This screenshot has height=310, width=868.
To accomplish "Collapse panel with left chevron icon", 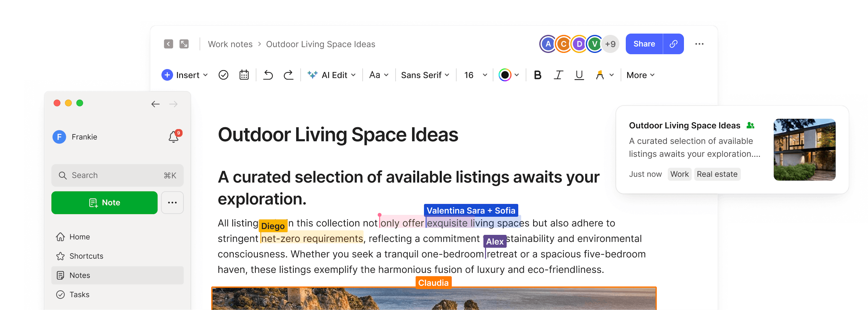I will 168,44.
